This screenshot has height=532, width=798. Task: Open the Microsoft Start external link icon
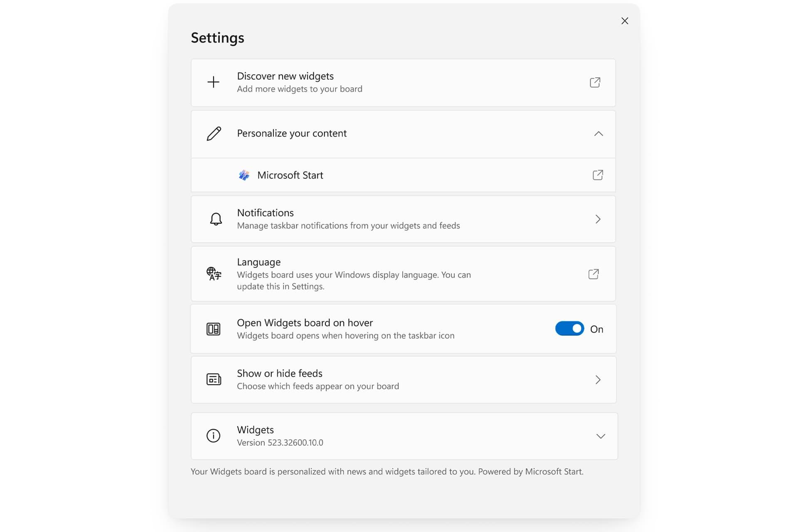[x=598, y=175]
